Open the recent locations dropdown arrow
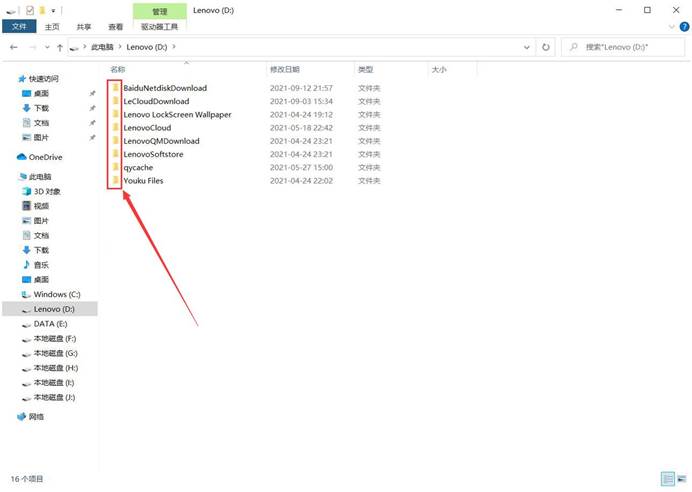692x492 pixels. click(47, 47)
